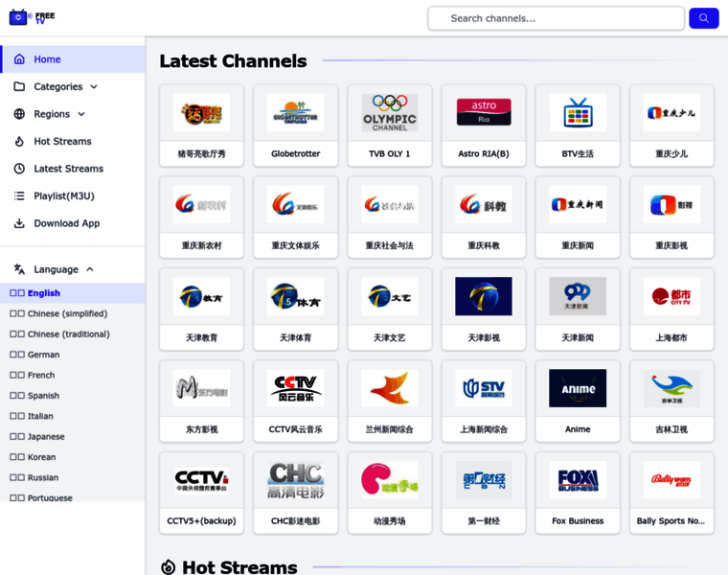Select English language
This screenshot has width=728, height=575.
[73, 293]
